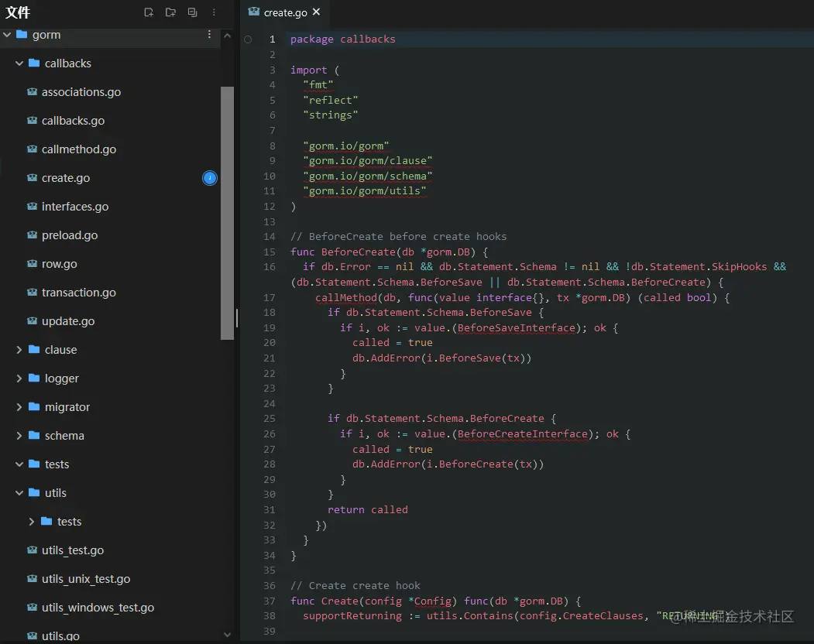This screenshot has height=644, width=814.
Task: Click the folder icon of logger
Action: [34, 378]
